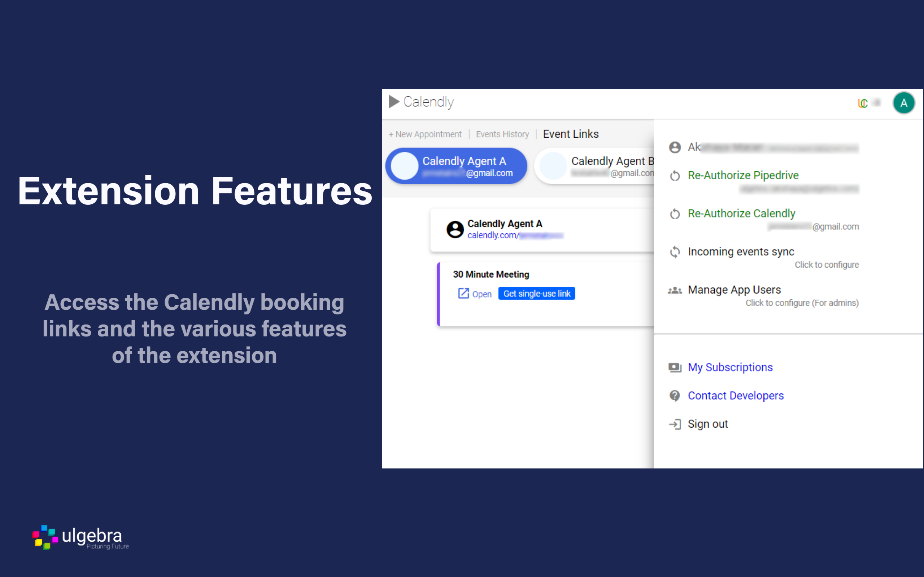Select the Event Links tab
This screenshot has height=577, width=924.
570,134
